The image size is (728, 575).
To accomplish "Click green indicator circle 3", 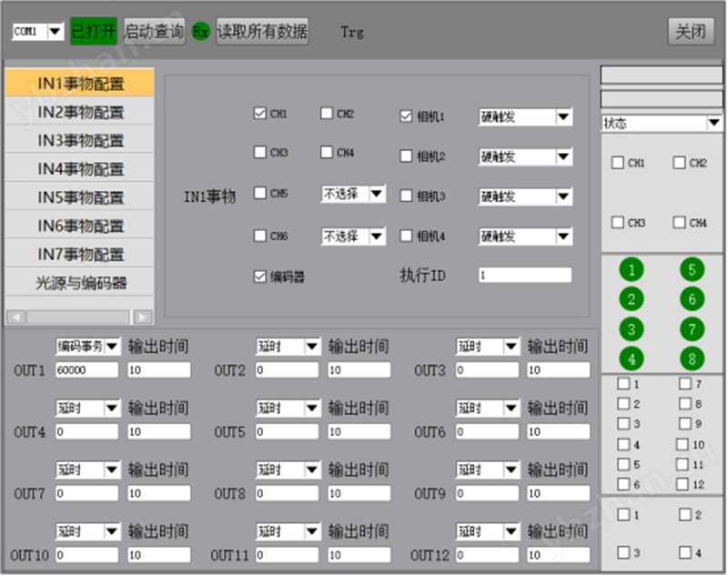I will click(632, 329).
